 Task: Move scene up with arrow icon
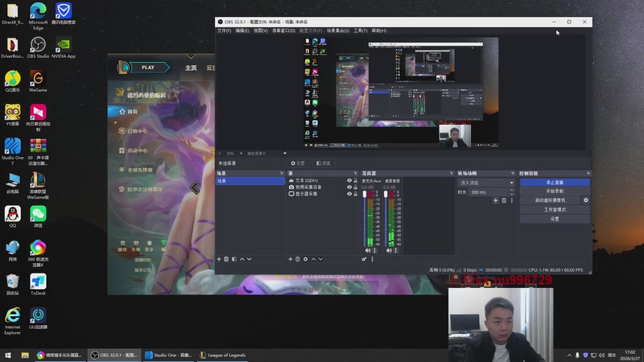point(242,259)
